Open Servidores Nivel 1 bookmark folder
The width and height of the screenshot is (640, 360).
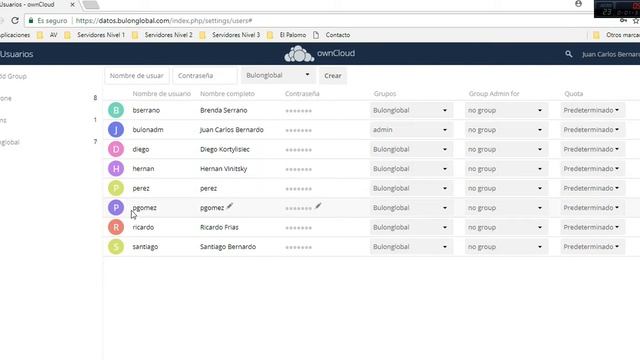click(x=95, y=35)
